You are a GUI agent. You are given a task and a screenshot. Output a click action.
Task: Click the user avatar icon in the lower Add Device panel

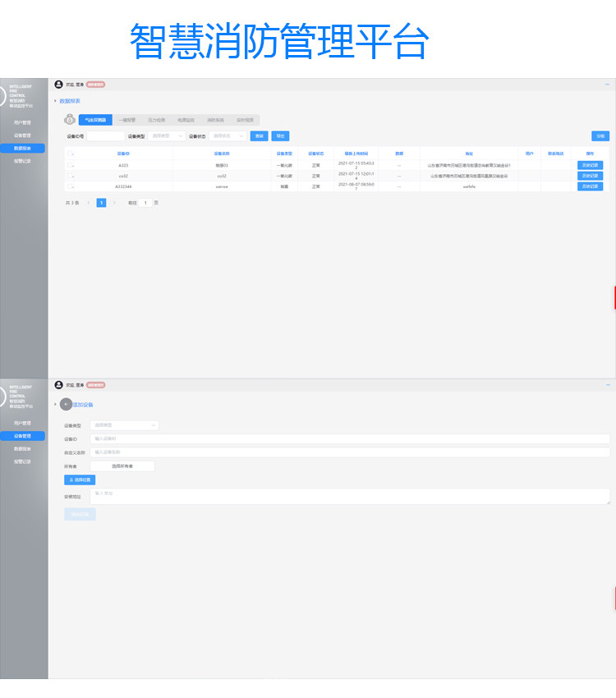coord(58,384)
